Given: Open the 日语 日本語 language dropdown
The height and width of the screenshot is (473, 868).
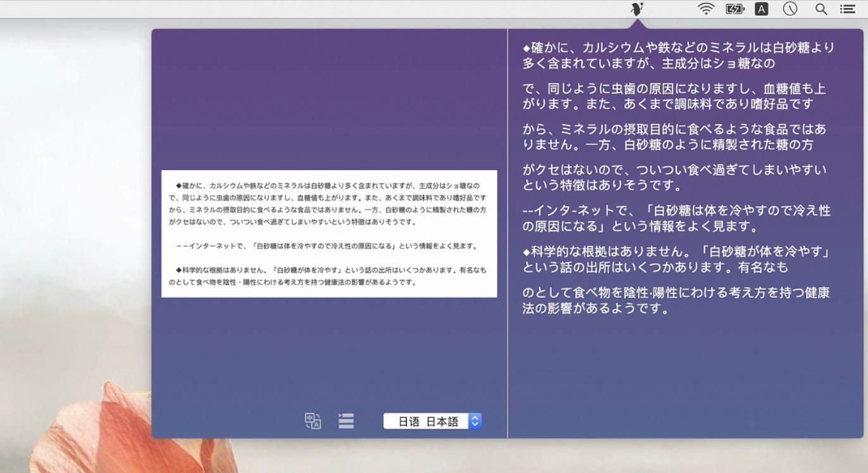Looking at the screenshot, I should (433, 421).
